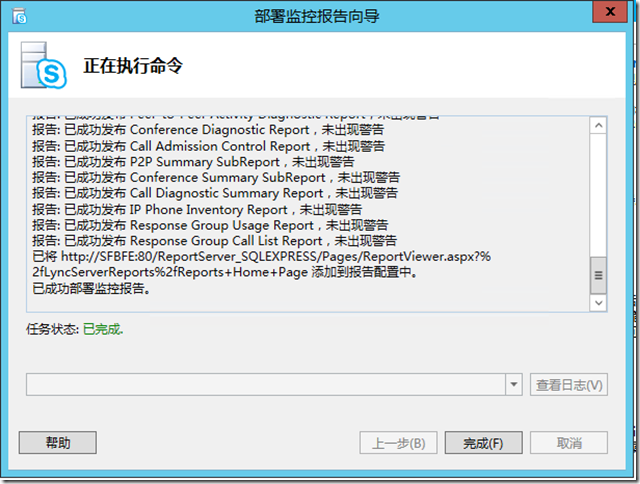Click the 已完成 task status text
This screenshot has height=484, width=640.
click(x=103, y=329)
